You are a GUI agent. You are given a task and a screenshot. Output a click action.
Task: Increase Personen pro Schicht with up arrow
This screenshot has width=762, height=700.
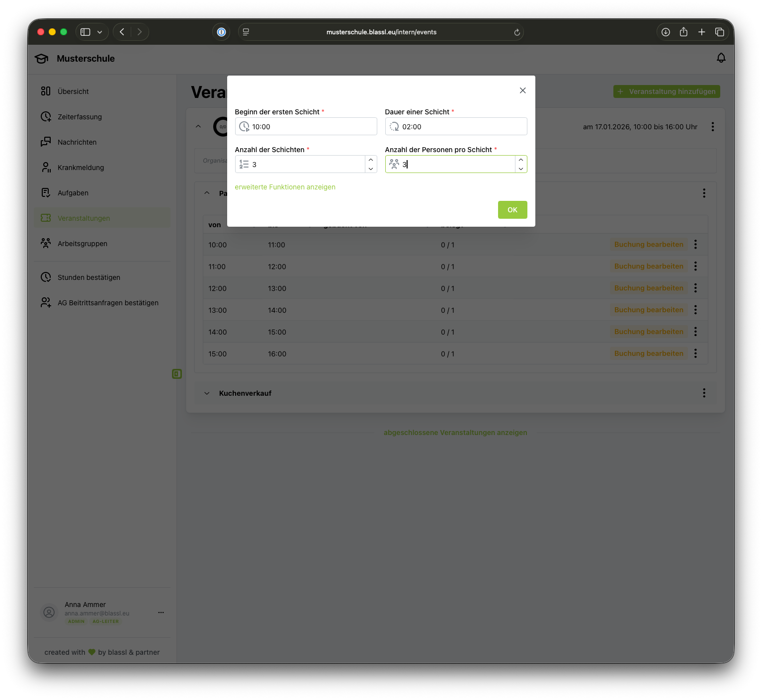point(521,160)
